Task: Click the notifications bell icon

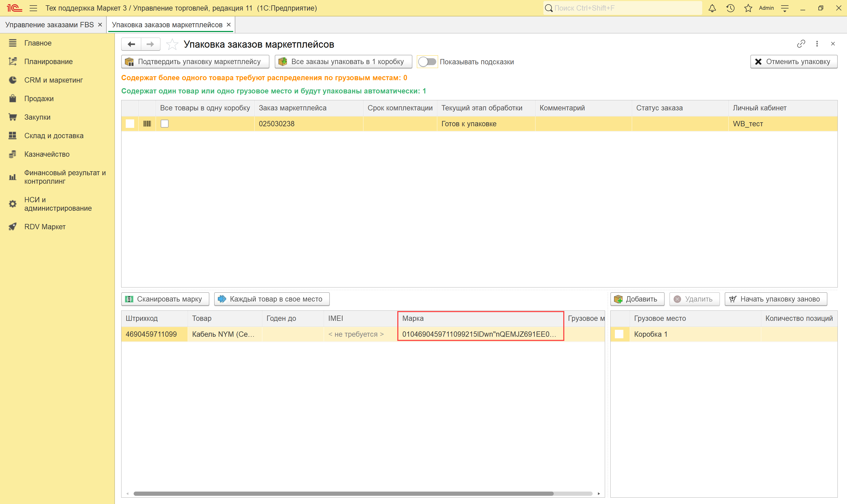Action: [x=712, y=8]
